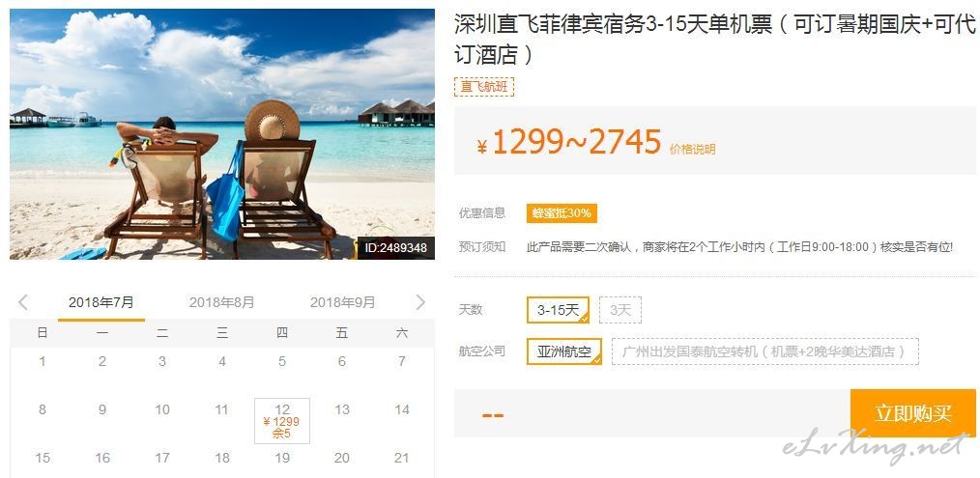Select the 3-15天 duration option
Screen dimensions: 980x478
[x=558, y=310]
